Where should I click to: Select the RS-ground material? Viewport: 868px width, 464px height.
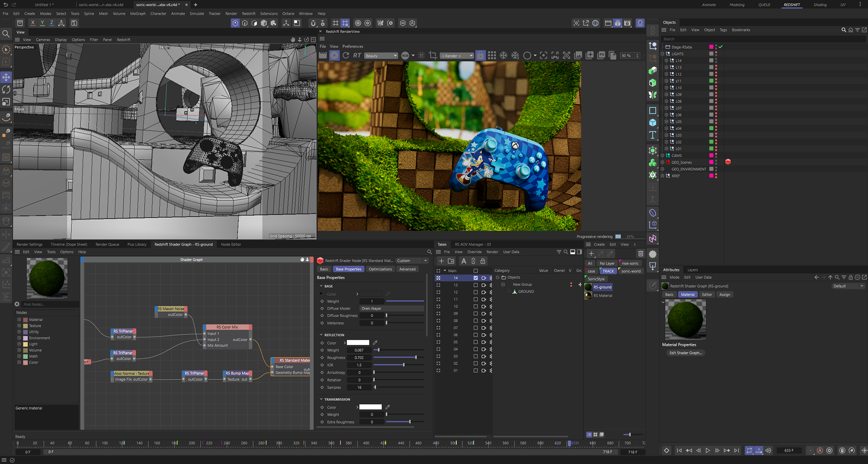602,287
